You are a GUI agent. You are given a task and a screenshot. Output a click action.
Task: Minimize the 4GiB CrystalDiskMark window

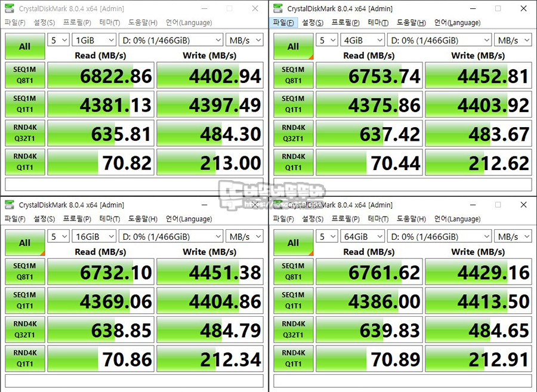(x=473, y=8)
